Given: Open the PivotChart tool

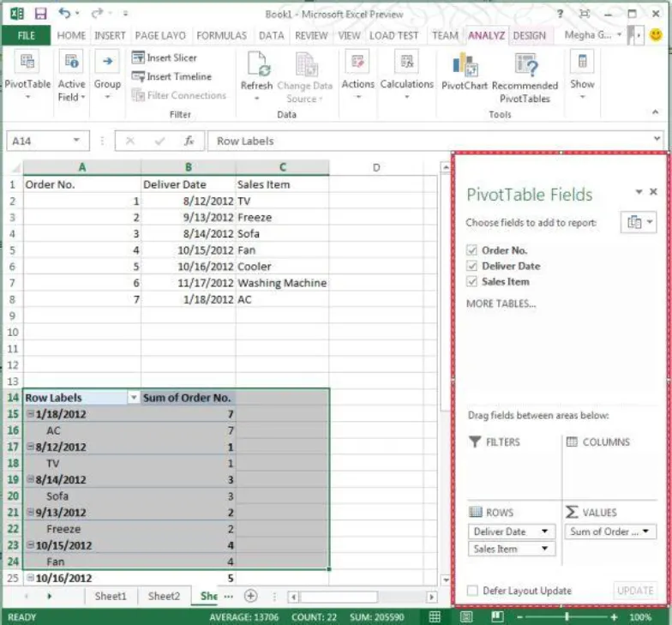Looking at the screenshot, I should click(465, 64).
